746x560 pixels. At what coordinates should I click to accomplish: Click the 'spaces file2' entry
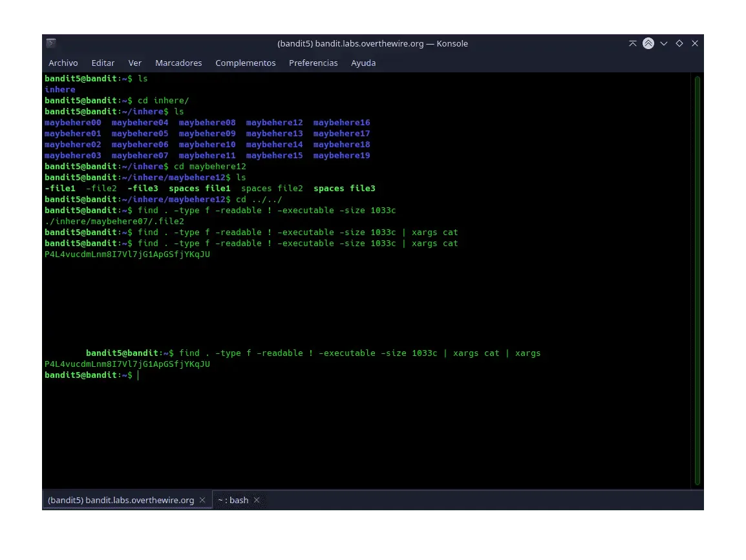coord(272,188)
